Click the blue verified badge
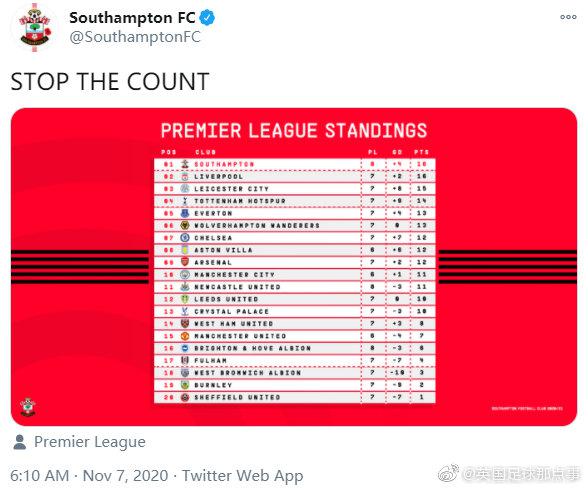 [x=207, y=18]
